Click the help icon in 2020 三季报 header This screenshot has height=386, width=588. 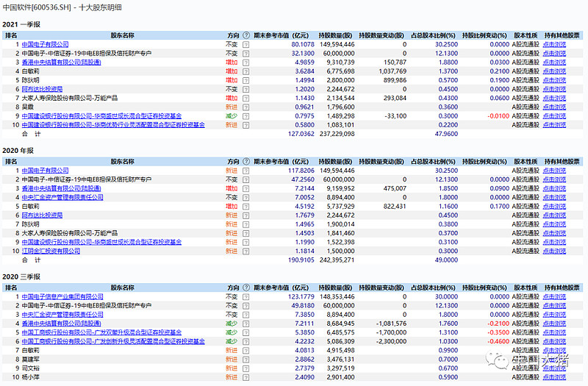(246, 287)
